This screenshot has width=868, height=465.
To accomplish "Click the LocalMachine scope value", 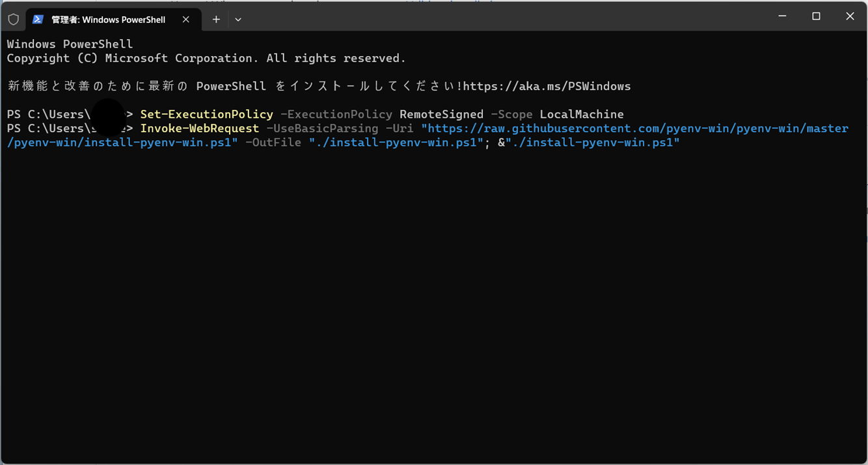I will click(x=581, y=114).
